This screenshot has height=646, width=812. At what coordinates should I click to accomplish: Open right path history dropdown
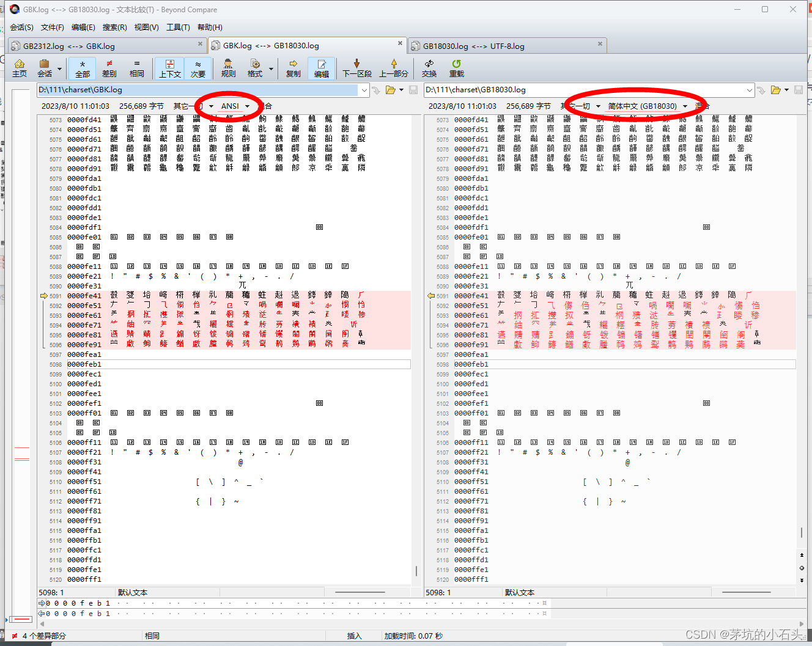750,90
